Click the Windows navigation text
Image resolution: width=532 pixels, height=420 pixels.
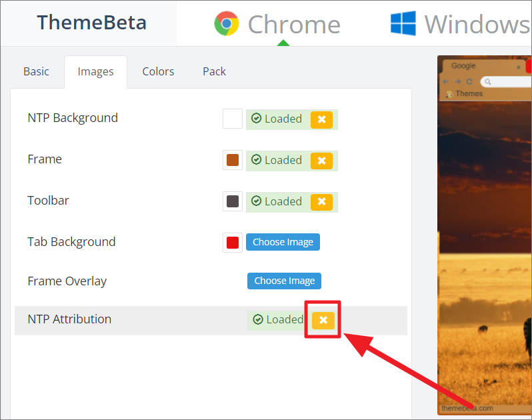477,25
